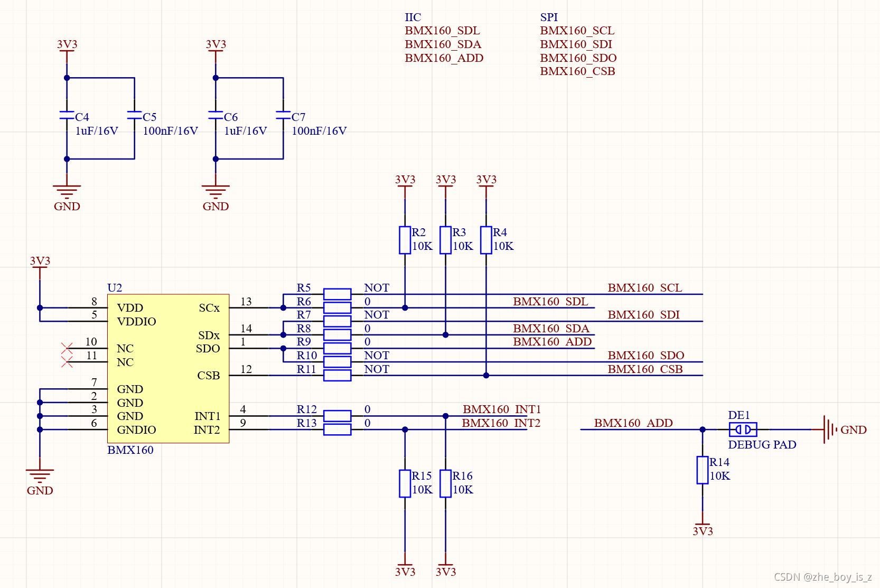Click GND symbol below the U2 chip
This screenshot has height=588, width=880.
(x=40, y=482)
